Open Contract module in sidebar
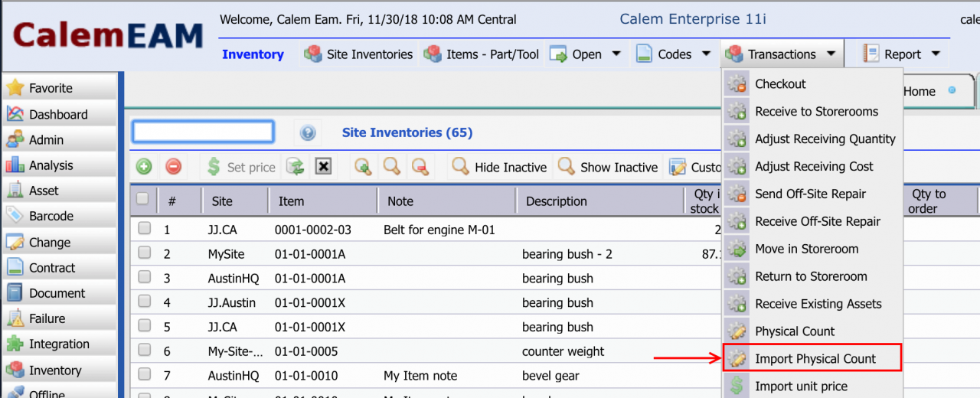Viewport: 980px width, 398px height. tap(59, 267)
